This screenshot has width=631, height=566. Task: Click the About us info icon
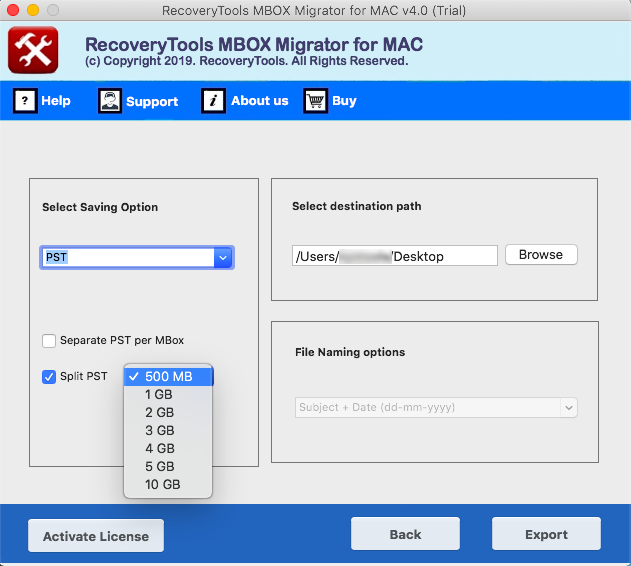[x=213, y=101]
